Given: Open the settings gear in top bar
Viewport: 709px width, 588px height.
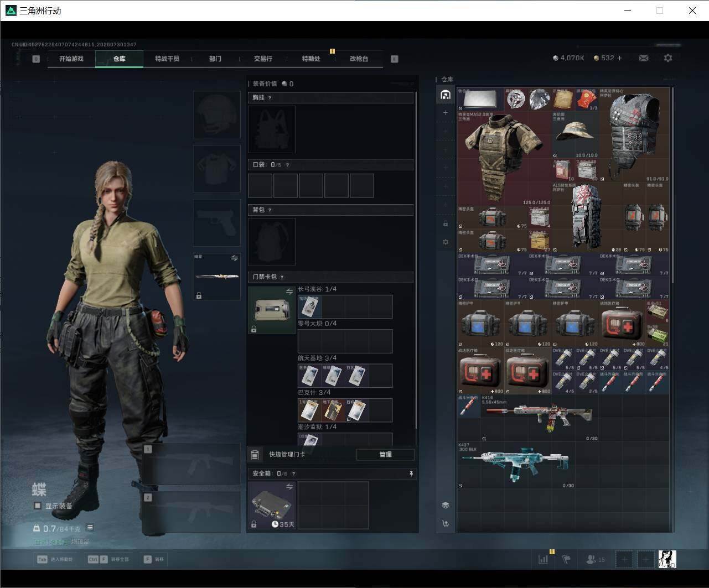Looking at the screenshot, I should pos(668,58).
